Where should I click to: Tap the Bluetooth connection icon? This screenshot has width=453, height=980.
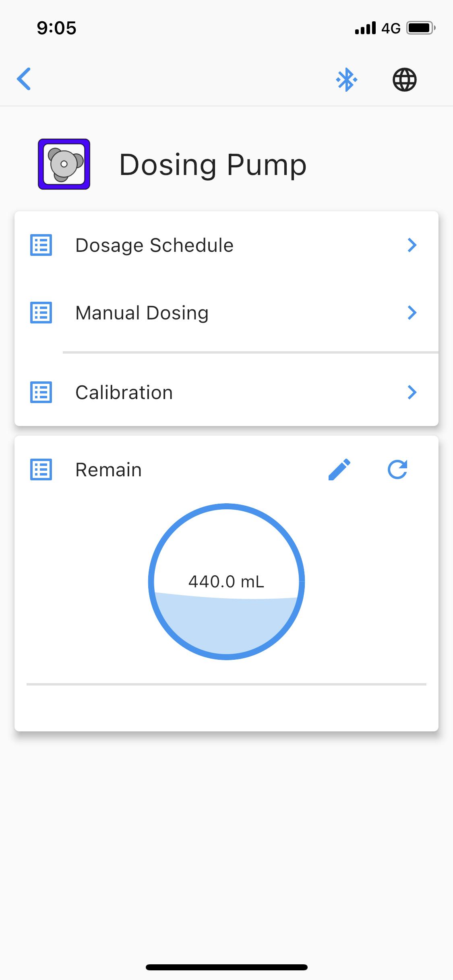click(x=347, y=80)
